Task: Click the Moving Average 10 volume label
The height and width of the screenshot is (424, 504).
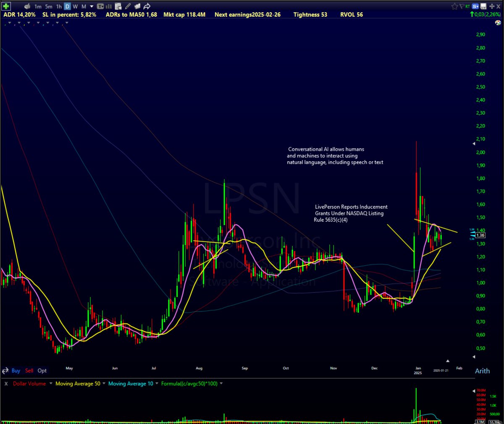Action: click(x=131, y=384)
